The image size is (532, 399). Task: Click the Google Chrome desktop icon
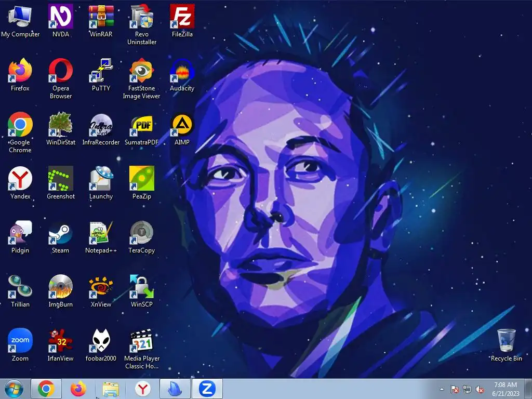click(x=20, y=124)
